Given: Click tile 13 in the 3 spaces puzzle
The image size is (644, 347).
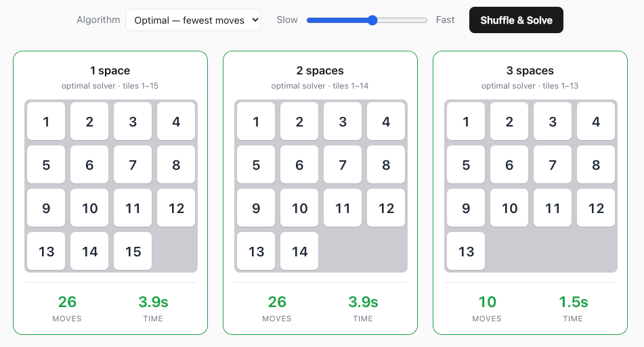Looking at the screenshot, I should pyautogui.click(x=466, y=251).
